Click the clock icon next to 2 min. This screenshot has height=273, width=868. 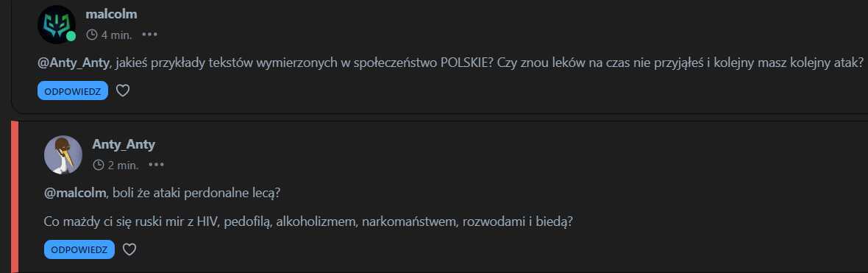tap(99, 165)
